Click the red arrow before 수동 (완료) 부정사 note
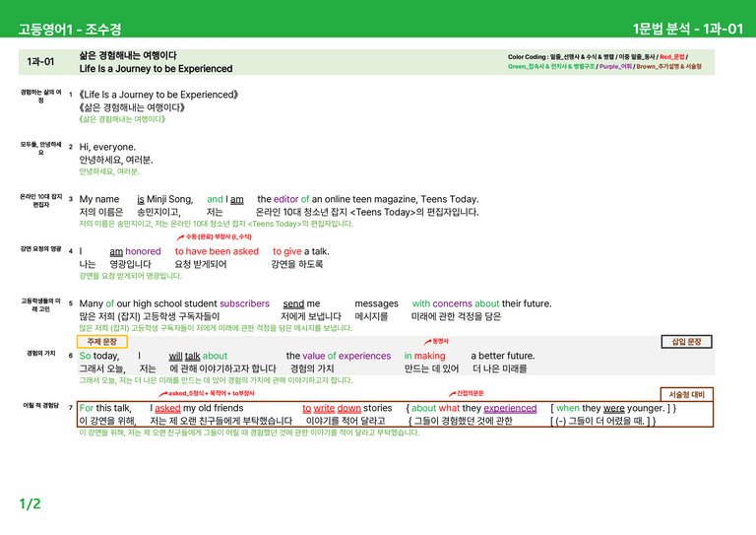The width and height of the screenshot is (756, 535). (x=180, y=237)
